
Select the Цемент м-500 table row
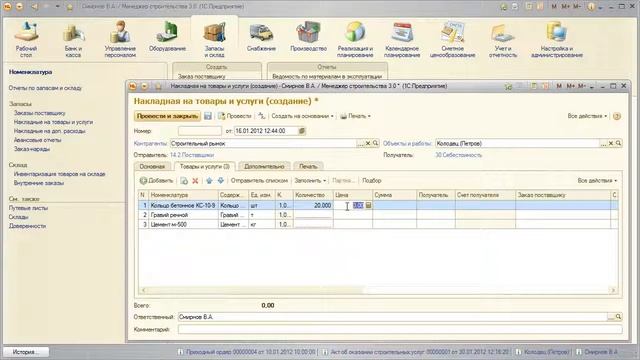point(378,224)
